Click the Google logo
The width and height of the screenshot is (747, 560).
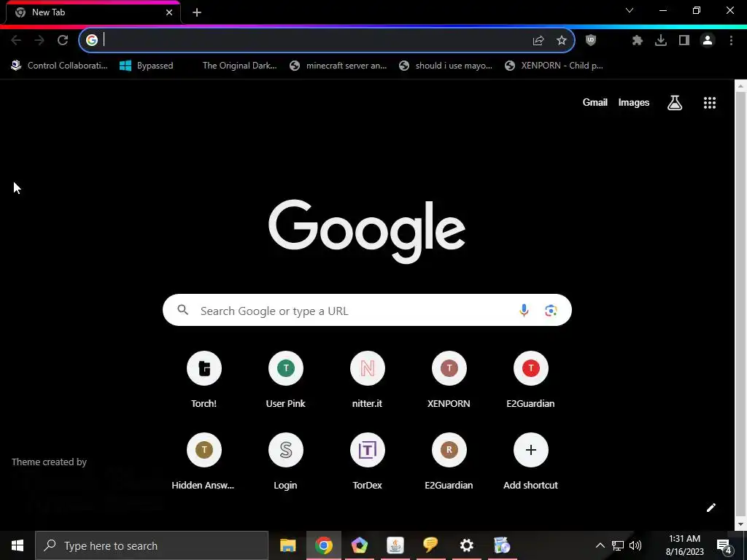tap(367, 231)
